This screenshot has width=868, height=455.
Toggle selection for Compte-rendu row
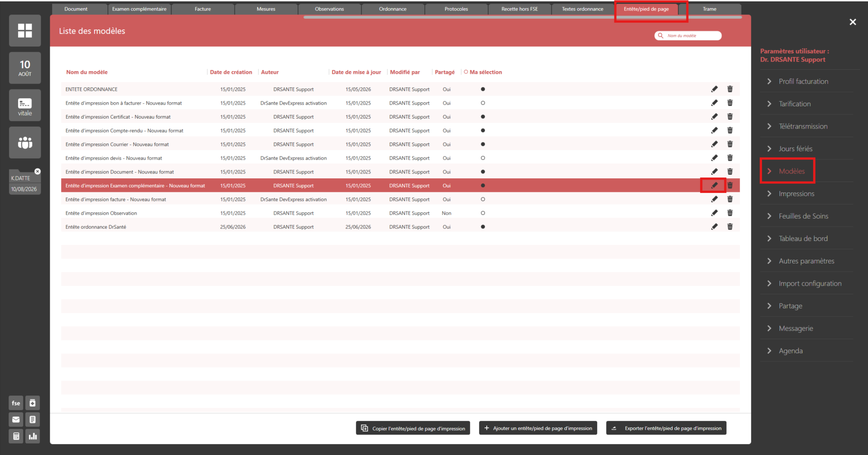[x=483, y=130]
